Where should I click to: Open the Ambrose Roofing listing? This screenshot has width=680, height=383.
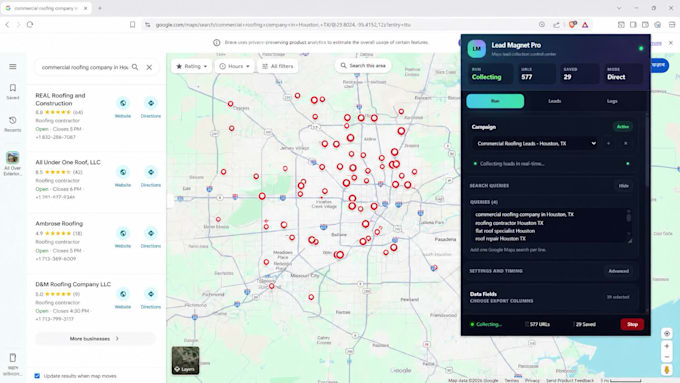coord(59,223)
